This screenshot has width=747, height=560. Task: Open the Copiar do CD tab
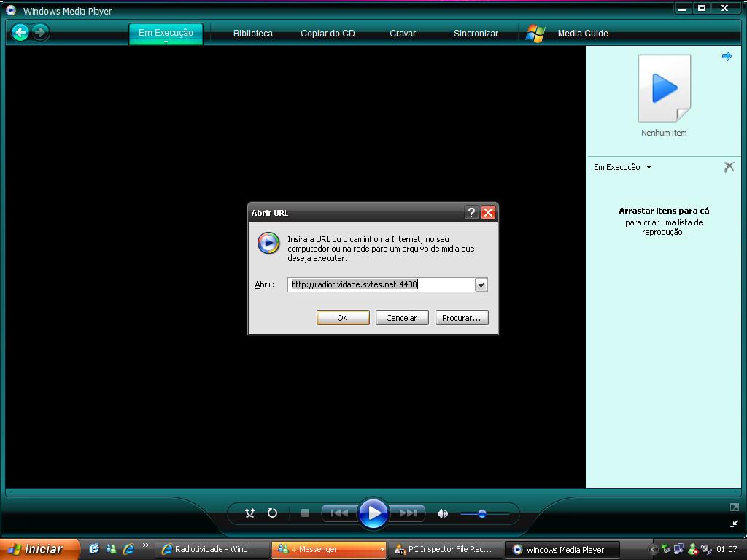coord(328,34)
